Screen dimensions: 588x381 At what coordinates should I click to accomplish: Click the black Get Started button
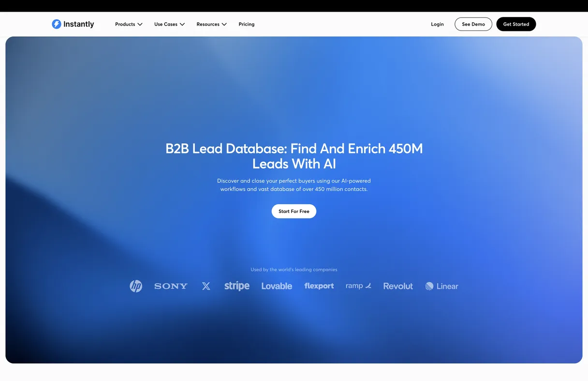coord(516,24)
